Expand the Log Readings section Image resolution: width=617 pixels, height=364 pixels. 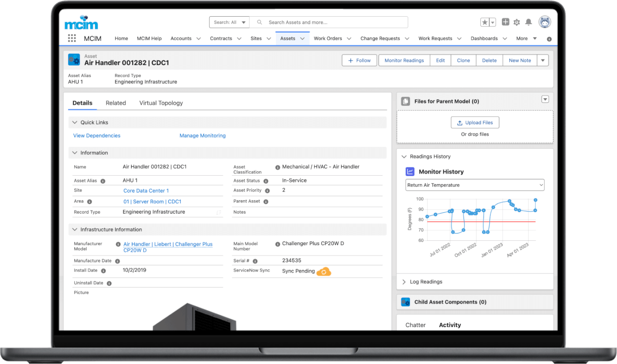tap(404, 282)
